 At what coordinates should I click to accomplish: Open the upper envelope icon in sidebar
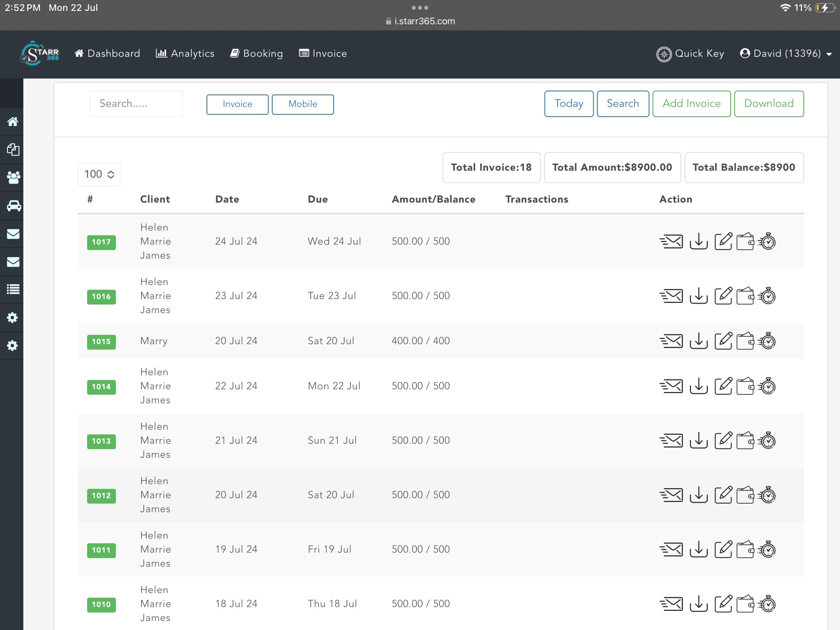tap(12, 234)
